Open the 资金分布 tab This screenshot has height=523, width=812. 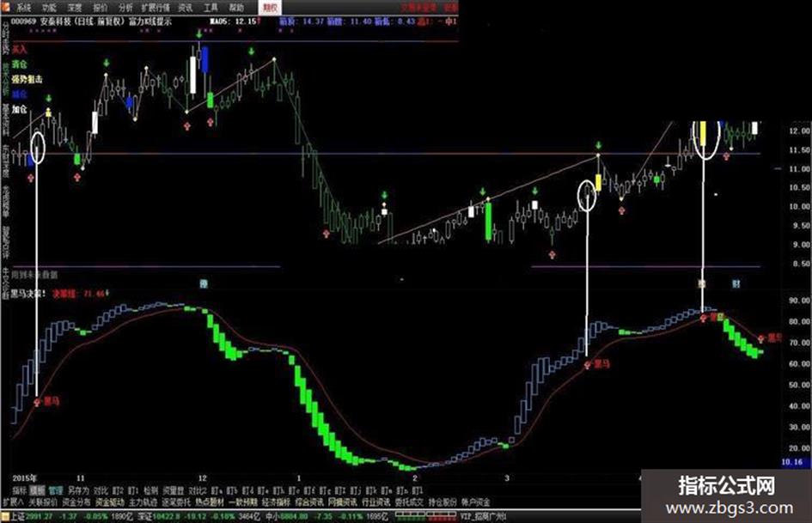[76, 502]
